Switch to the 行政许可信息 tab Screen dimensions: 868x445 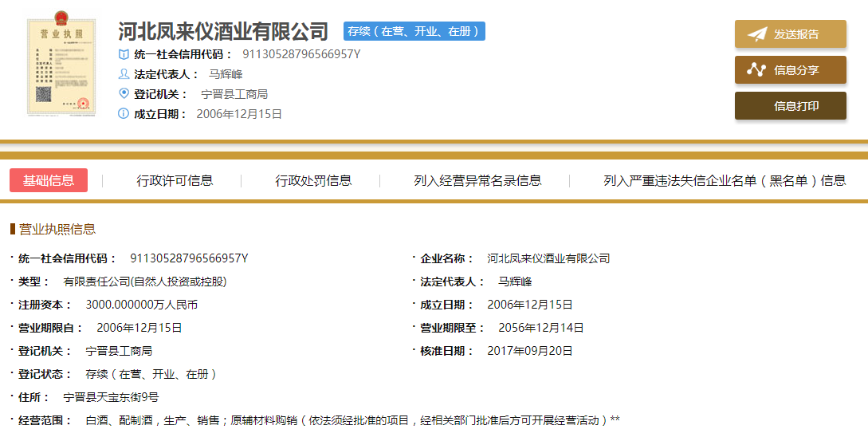175,180
